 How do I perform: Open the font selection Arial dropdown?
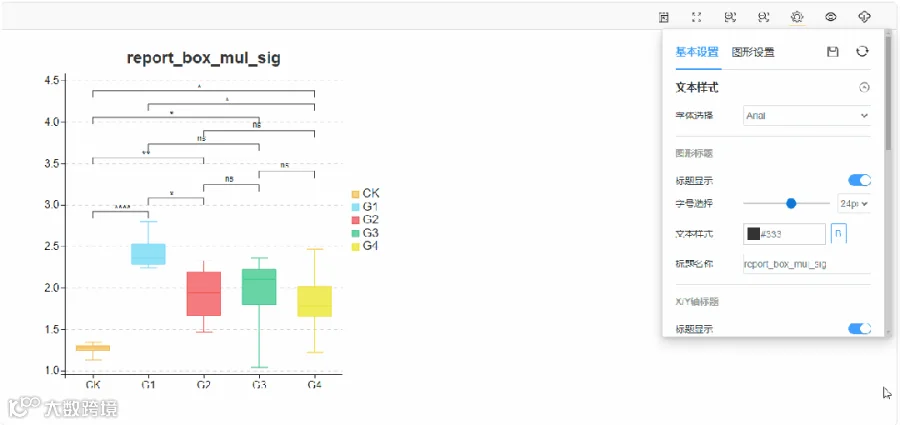[x=806, y=115]
